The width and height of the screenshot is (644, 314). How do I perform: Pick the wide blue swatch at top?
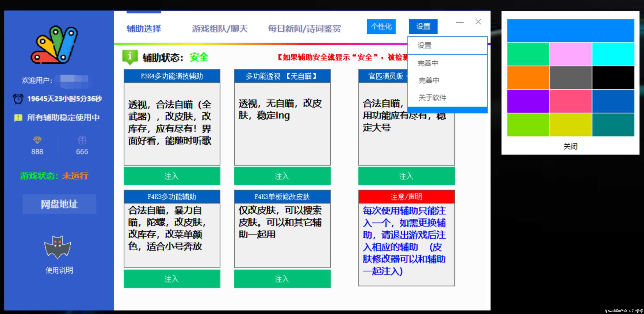(571, 31)
